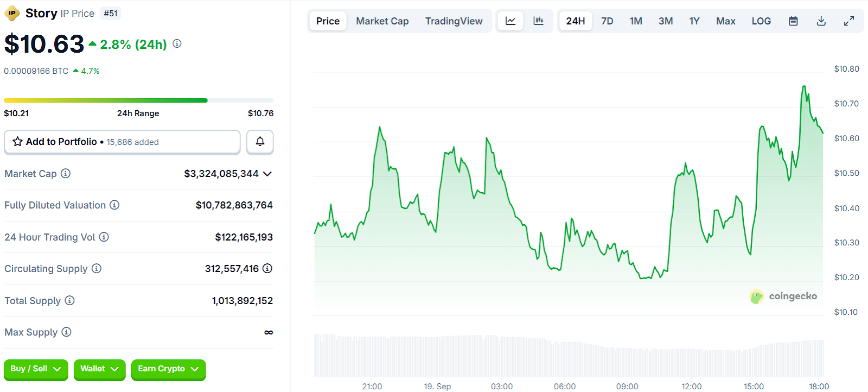Select 24H time range

(x=576, y=21)
